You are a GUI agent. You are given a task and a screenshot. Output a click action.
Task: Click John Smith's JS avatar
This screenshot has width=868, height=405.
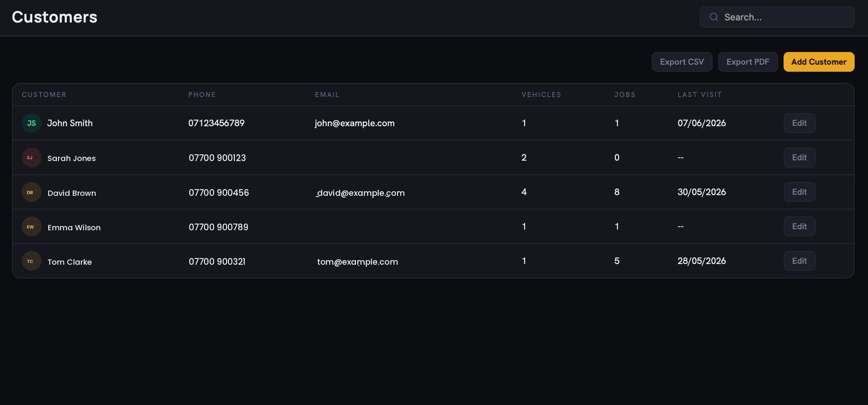pos(32,123)
